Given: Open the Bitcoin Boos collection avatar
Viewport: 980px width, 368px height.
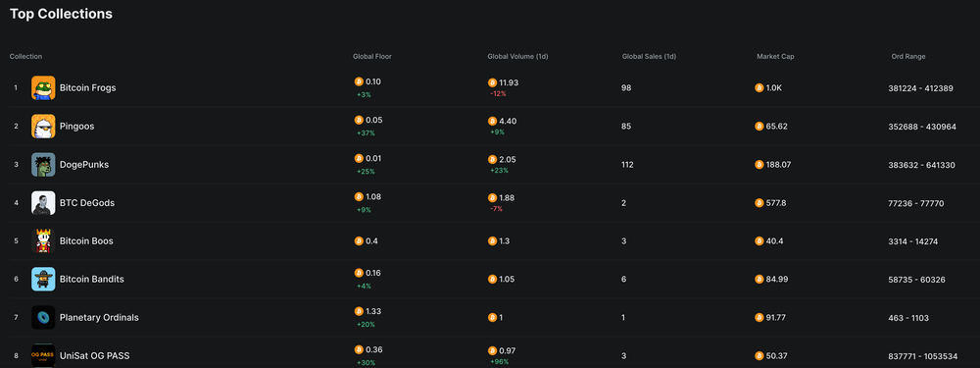Looking at the screenshot, I should pyautogui.click(x=43, y=241).
